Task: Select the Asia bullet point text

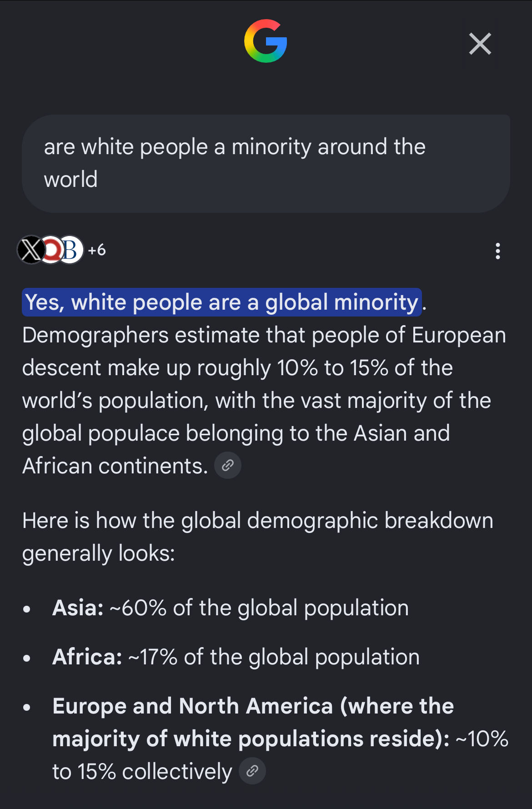Action: point(231,608)
